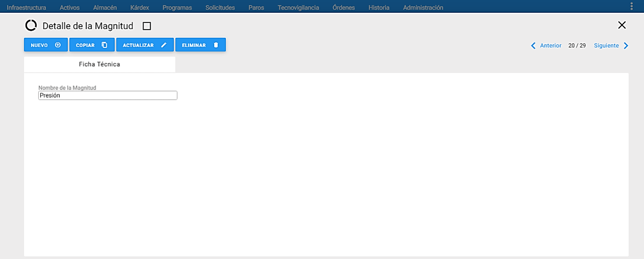Click the NUEVO button

point(46,45)
